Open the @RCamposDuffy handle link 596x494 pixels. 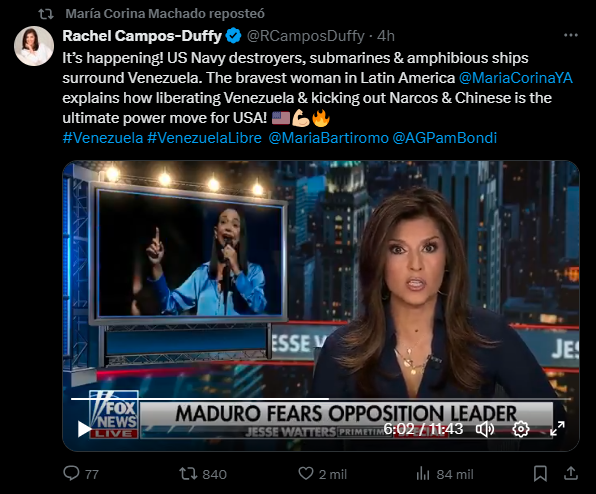point(306,36)
